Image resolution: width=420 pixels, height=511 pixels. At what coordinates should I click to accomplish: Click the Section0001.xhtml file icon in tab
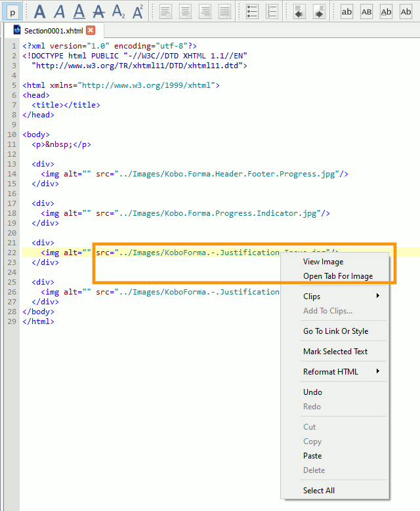tap(17, 30)
